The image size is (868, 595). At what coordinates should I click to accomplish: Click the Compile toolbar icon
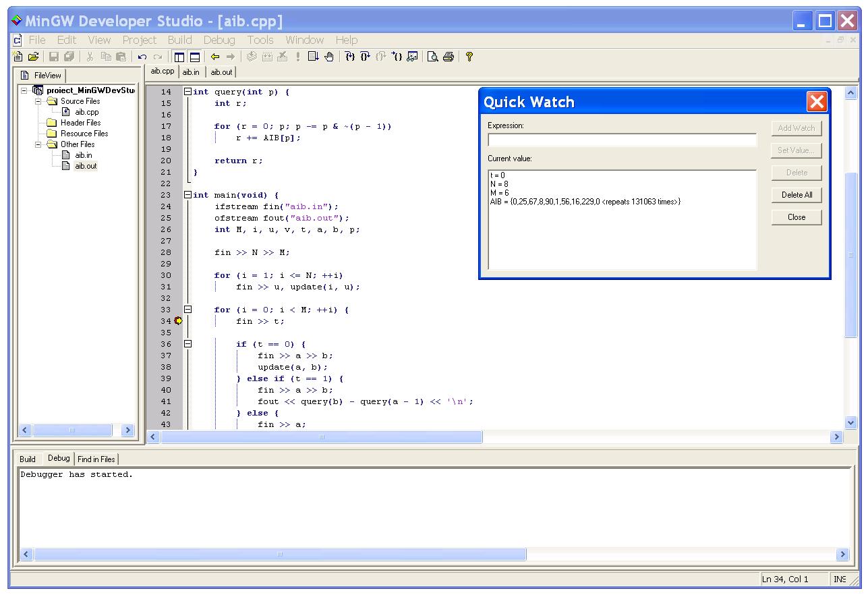(x=252, y=57)
